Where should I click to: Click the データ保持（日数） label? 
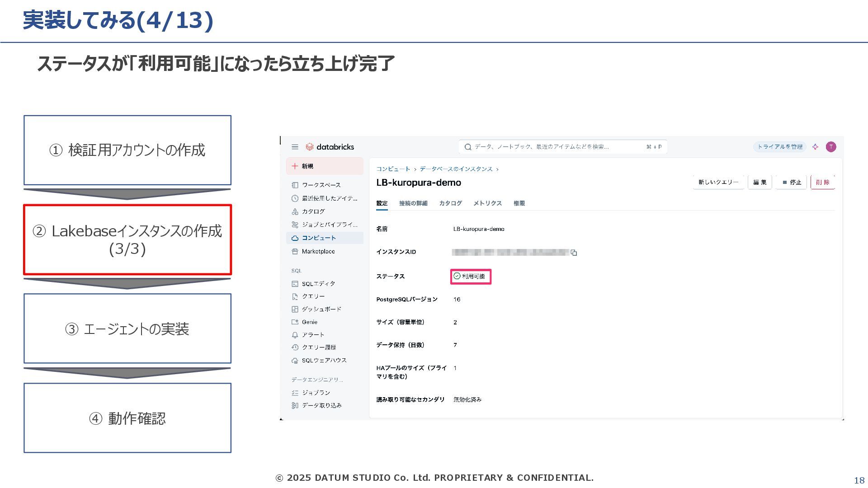click(400, 345)
